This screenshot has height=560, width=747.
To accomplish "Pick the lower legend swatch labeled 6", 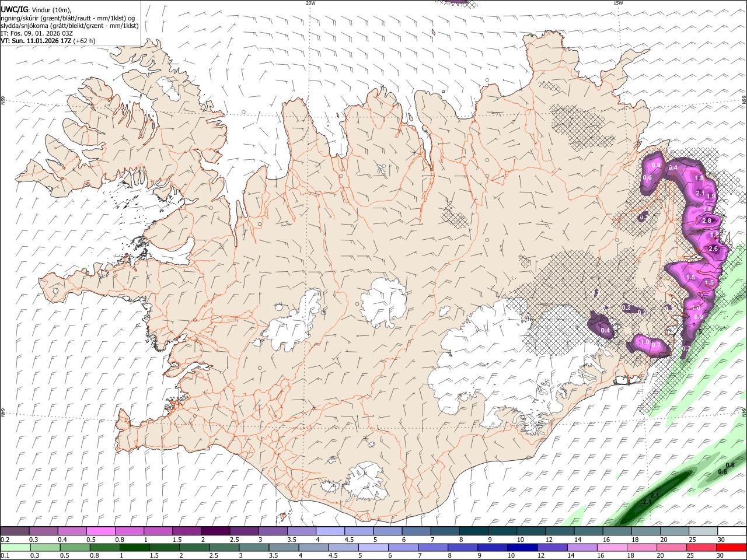I will (x=403, y=547).
